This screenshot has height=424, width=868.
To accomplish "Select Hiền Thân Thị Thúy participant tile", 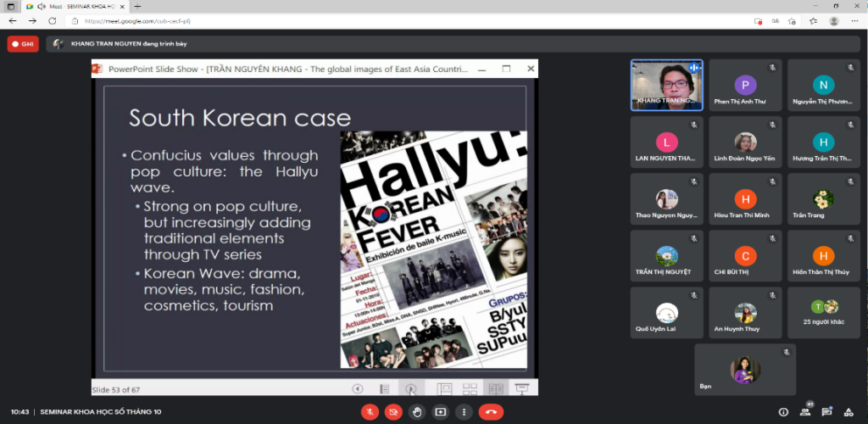I will (x=824, y=256).
